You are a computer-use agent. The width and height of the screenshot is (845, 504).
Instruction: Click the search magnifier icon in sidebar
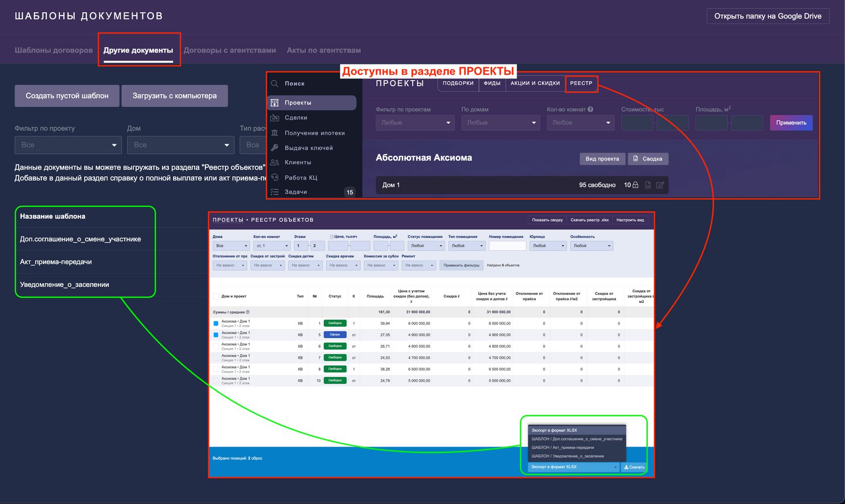point(274,84)
